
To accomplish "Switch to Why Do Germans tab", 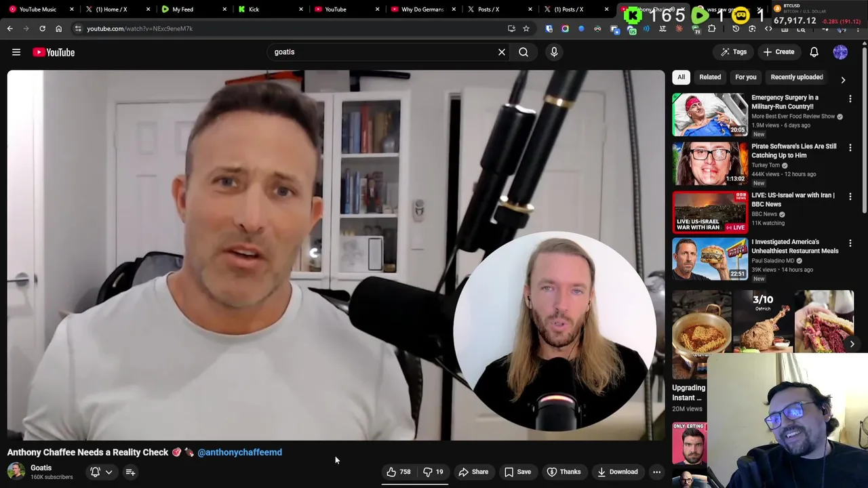I will coord(422,9).
